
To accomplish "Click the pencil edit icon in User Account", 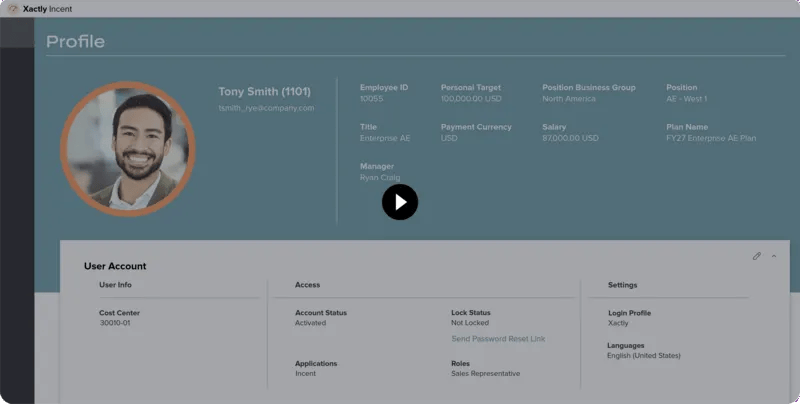I will point(757,256).
